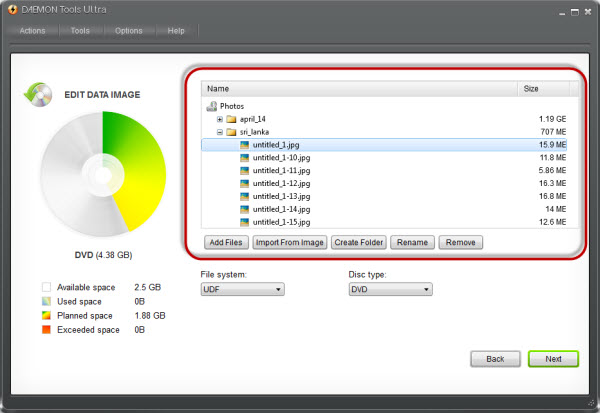Viewport: 600px width, 413px height.
Task: Click the 1.19 GB size value
Action: (553, 119)
